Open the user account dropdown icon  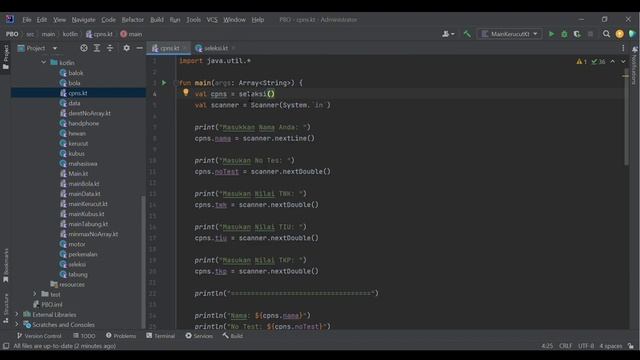[x=448, y=34]
